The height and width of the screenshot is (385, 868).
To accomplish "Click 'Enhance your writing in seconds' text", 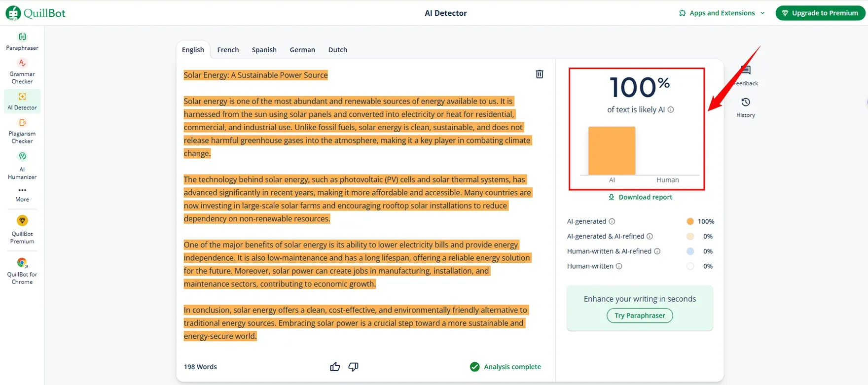I will 640,299.
